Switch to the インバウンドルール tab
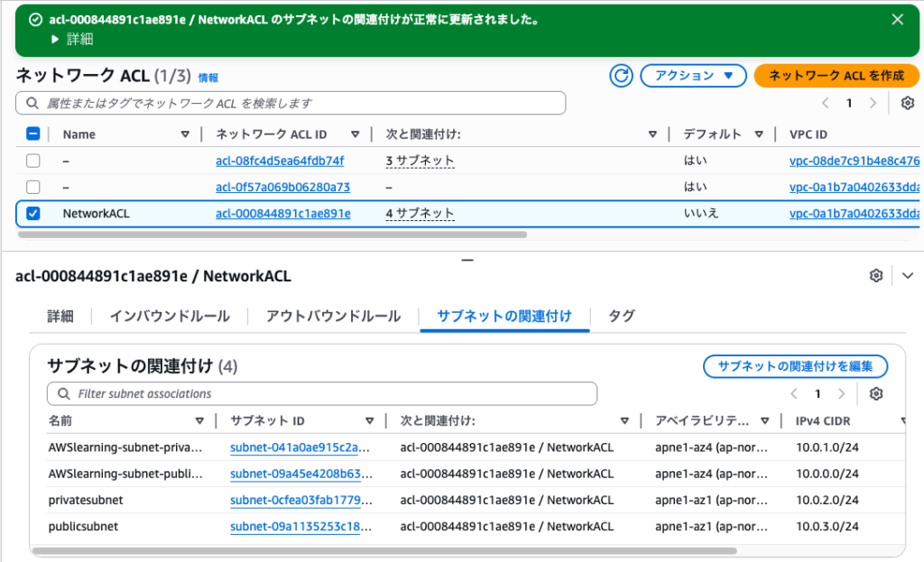The width and height of the screenshot is (924, 562). tap(170, 316)
